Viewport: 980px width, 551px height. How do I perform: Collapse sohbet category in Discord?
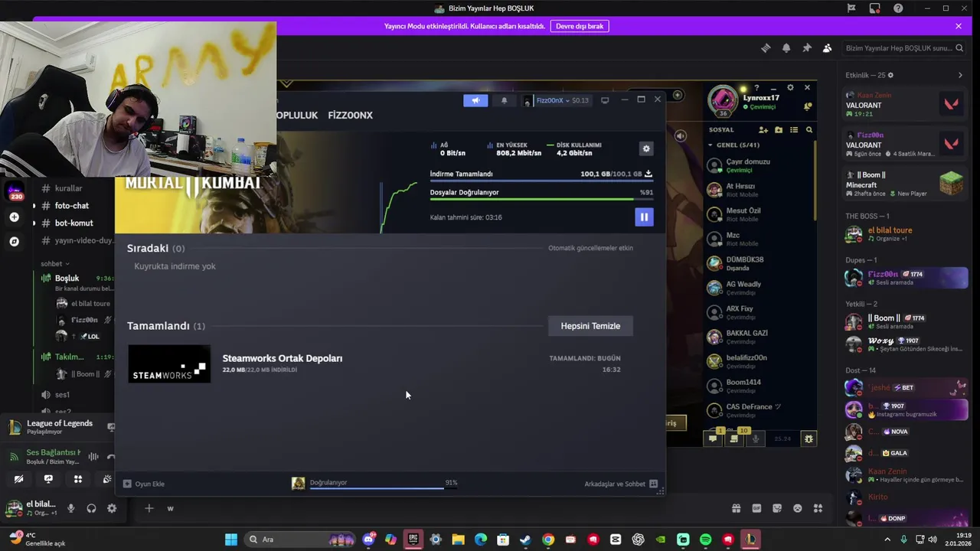pyautogui.click(x=54, y=264)
